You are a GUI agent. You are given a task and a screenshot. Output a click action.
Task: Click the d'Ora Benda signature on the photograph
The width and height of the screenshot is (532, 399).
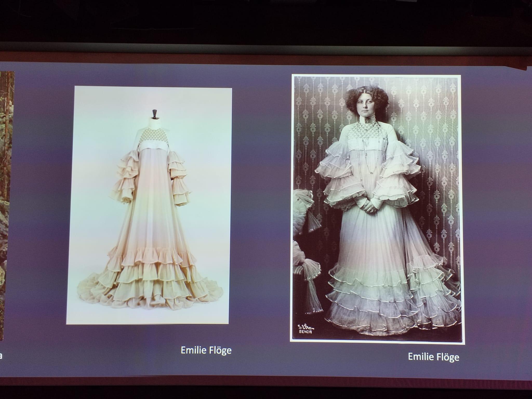click(x=305, y=329)
